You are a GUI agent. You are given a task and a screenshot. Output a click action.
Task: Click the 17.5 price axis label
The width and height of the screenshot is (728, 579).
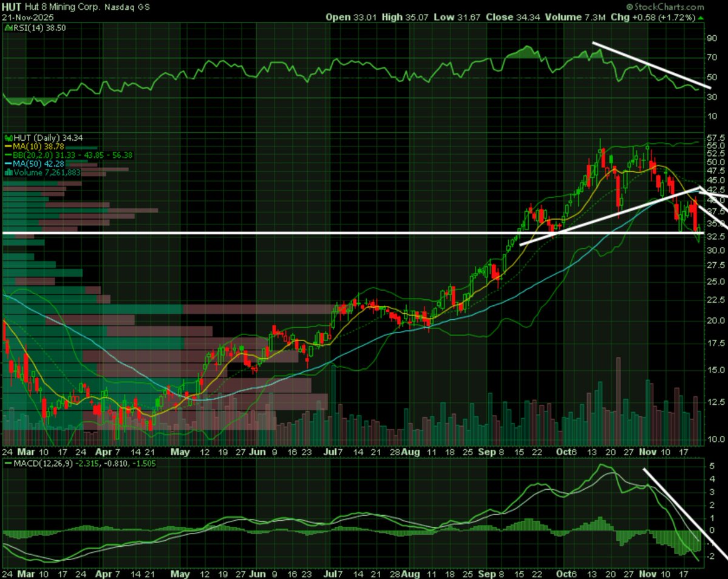715,343
